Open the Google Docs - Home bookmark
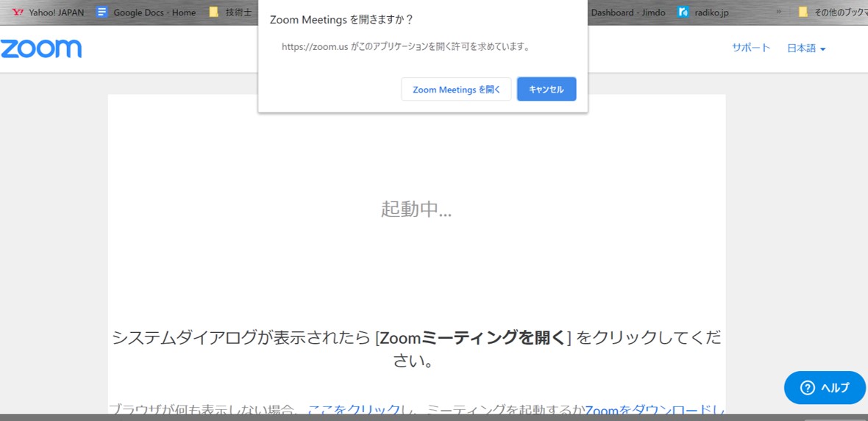The height and width of the screenshot is (421, 868). pos(146,12)
